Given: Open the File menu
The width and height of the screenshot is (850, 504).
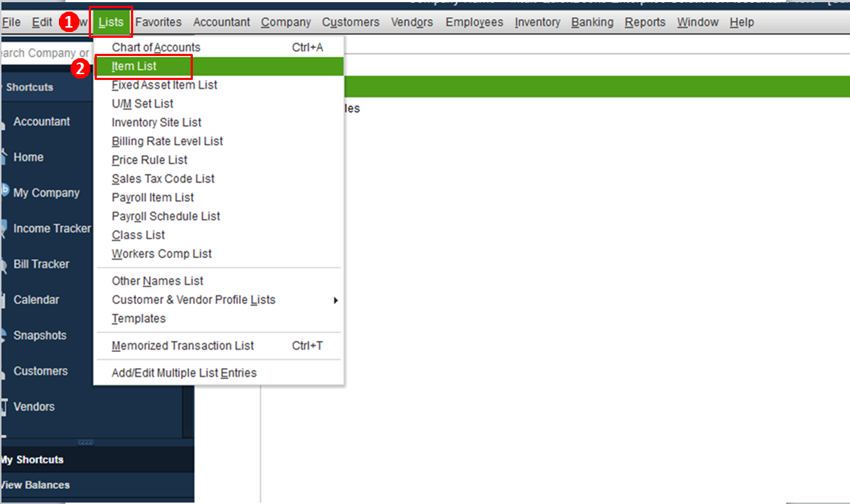Looking at the screenshot, I should coord(11,23).
